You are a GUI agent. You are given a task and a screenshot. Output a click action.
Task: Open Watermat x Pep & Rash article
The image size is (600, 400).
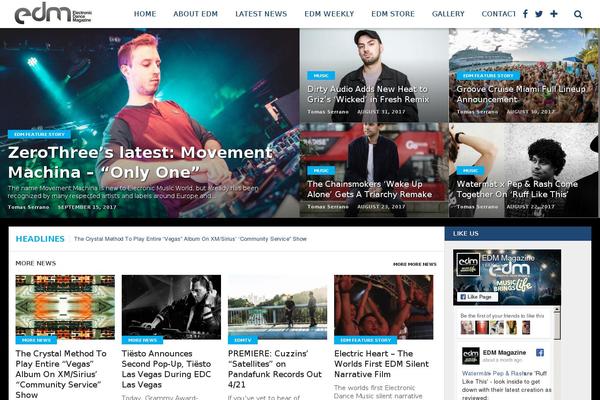click(517, 189)
